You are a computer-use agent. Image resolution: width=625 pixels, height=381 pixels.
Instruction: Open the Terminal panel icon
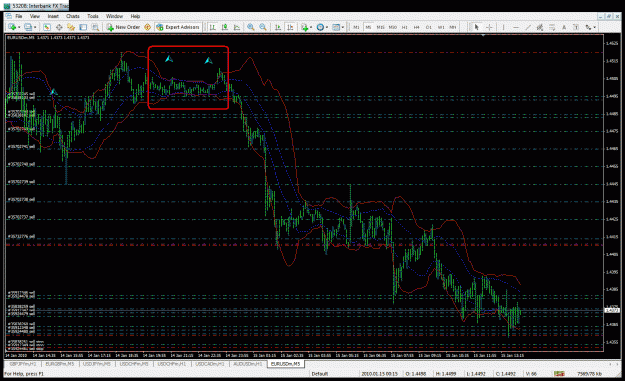[x=83, y=27]
